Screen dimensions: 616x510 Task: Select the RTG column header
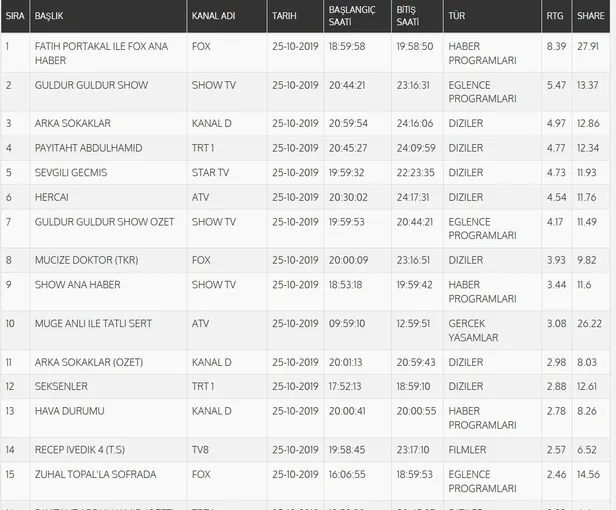click(557, 17)
